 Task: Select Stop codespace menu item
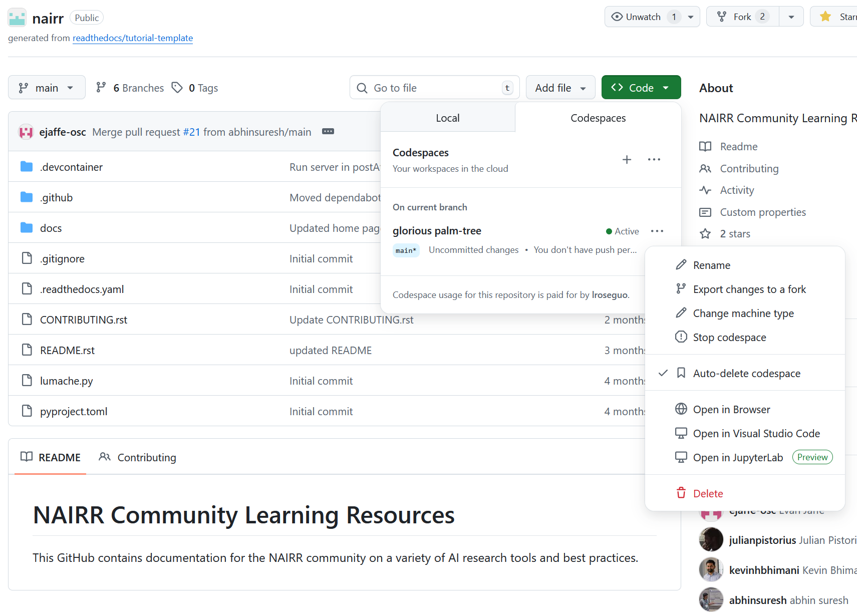[x=745, y=337]
